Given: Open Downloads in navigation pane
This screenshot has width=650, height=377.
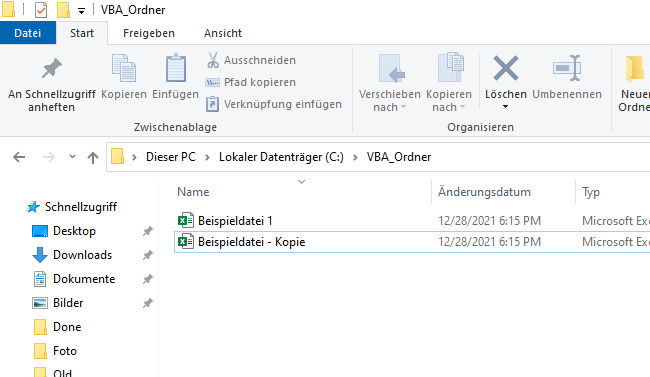Looking at the screenshot, I should click(82, 255).
